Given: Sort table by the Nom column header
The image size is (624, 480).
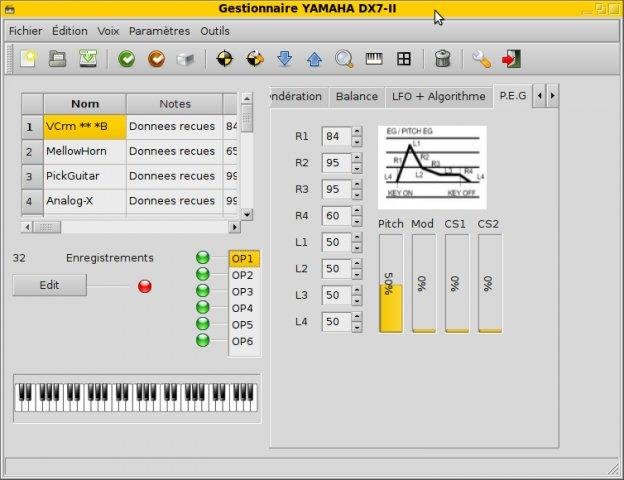Looking at the screenshot, I should 85,104.
